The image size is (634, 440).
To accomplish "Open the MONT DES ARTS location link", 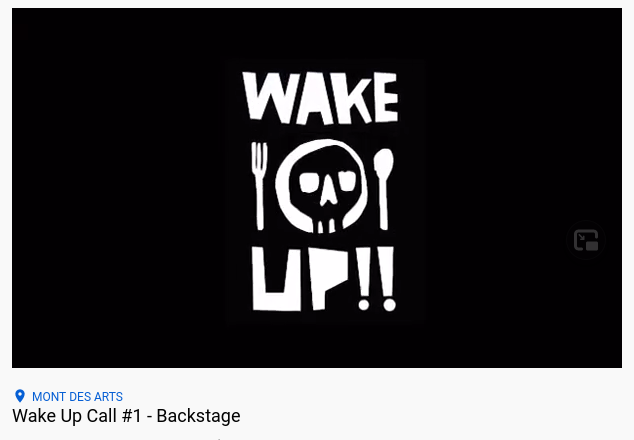I will (x=77, y=397).
